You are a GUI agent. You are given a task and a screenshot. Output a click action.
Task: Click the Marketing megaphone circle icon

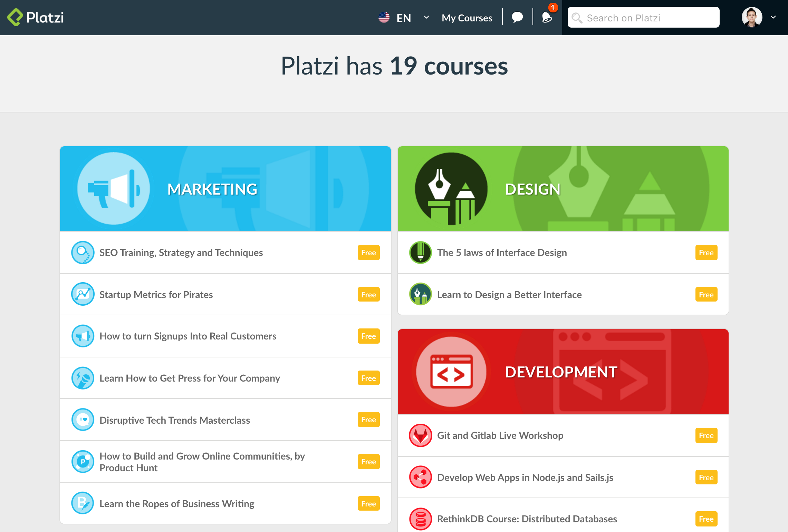coord(113,189)
